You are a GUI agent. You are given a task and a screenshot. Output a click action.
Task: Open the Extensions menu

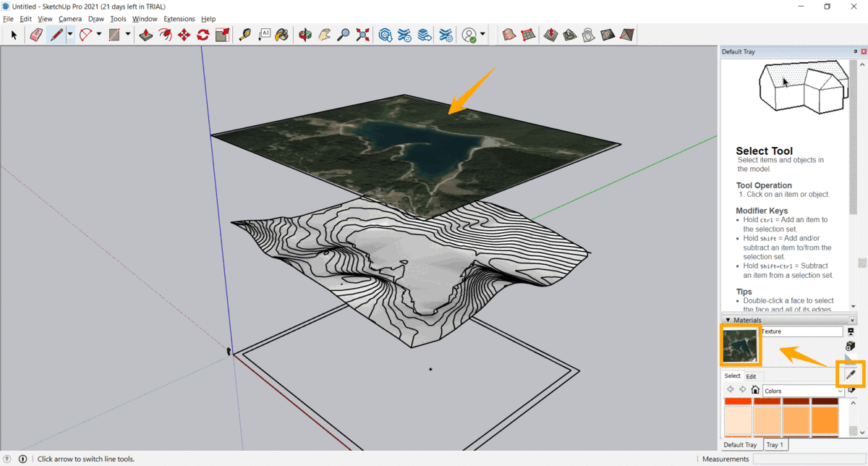click(x=179, y=19)
